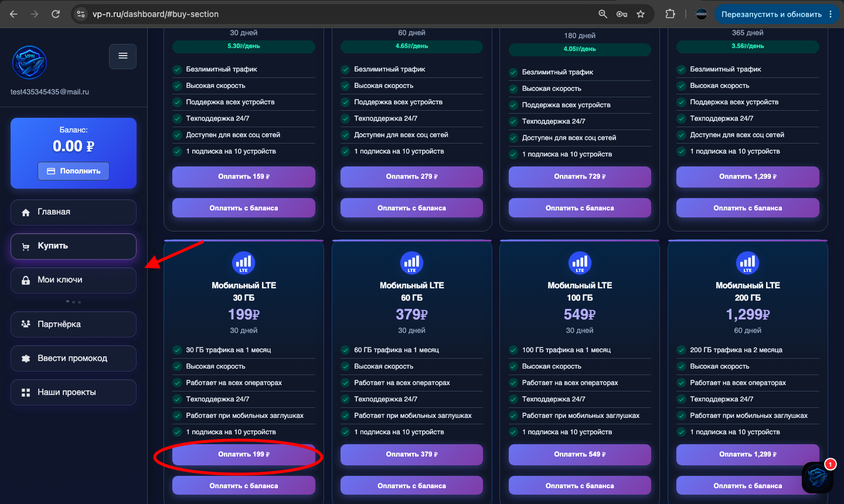This screenshot has height=504, width=844.
Task: Click the Оплатить 279 ₽ button
Action: [x=412, y=176]
